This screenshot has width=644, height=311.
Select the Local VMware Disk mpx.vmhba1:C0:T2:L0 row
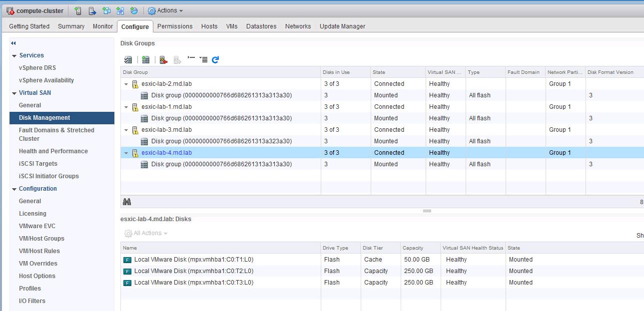coord(382,271)
